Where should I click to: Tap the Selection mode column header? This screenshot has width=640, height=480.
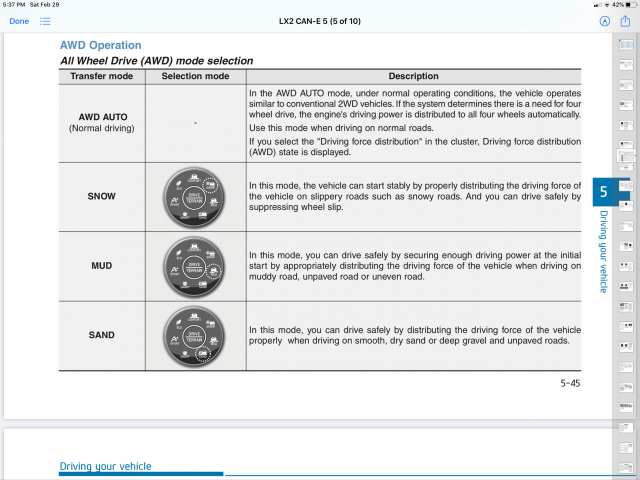tap(195, 76)
